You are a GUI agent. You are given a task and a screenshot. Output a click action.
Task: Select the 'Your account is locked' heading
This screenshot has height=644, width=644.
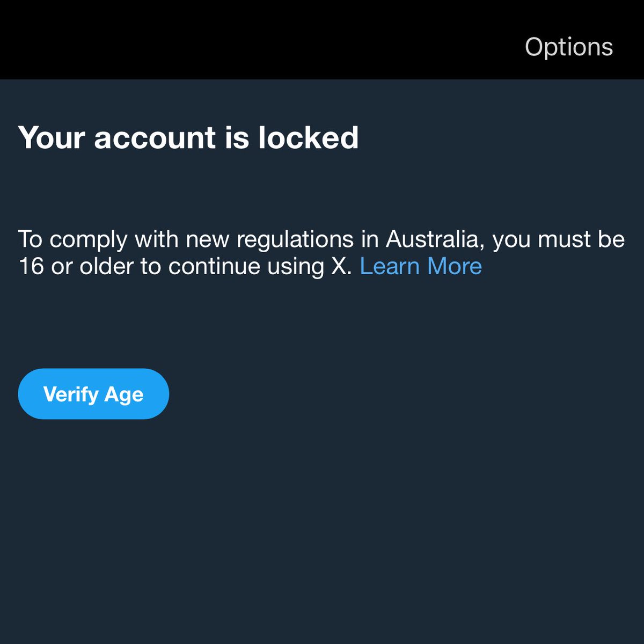[x=188, y=137]
